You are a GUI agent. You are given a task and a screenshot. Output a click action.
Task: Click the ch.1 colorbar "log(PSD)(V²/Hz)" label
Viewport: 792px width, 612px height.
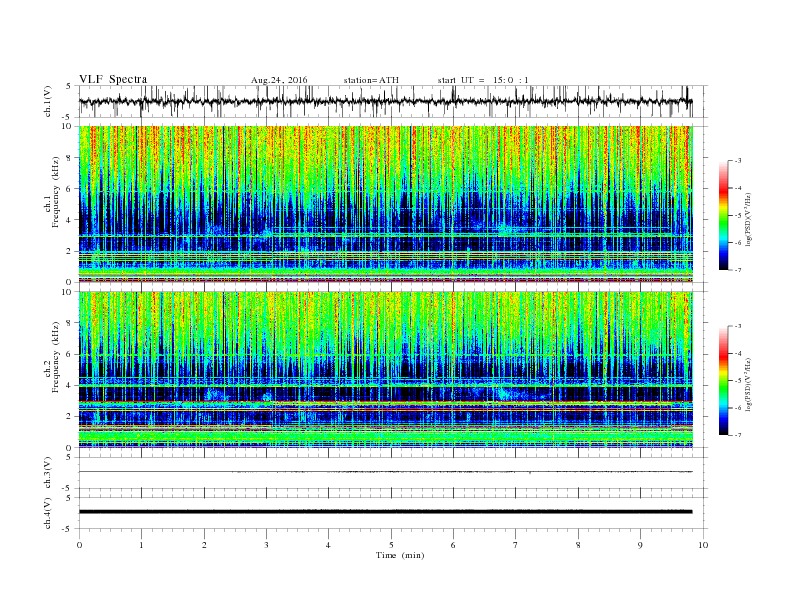[x=750, y=219]
